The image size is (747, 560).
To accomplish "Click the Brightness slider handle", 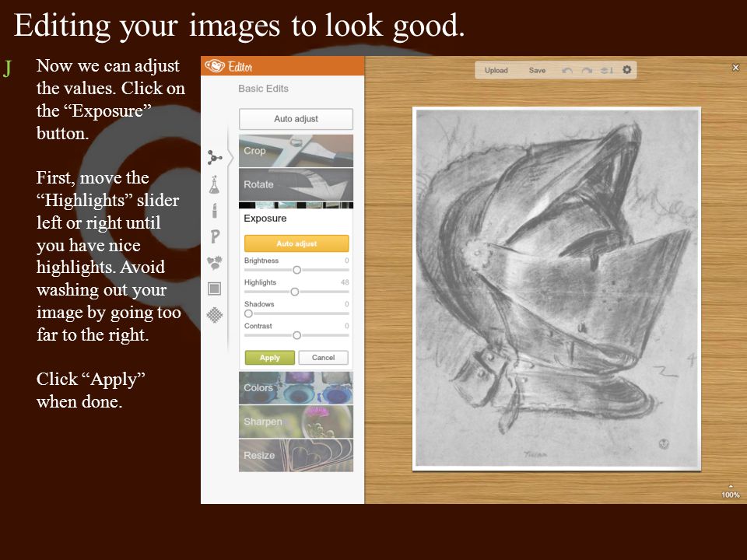I will [296, 270].
